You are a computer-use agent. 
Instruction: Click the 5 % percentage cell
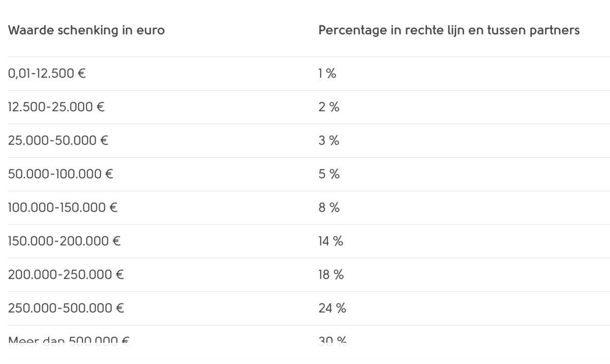[329, 174]
